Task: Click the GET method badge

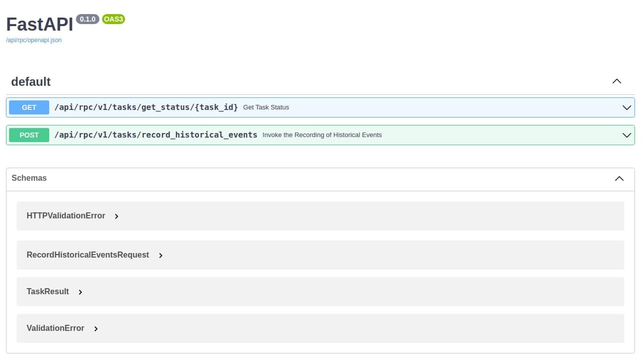Action: pyautogui.click(x=29, y=107)
